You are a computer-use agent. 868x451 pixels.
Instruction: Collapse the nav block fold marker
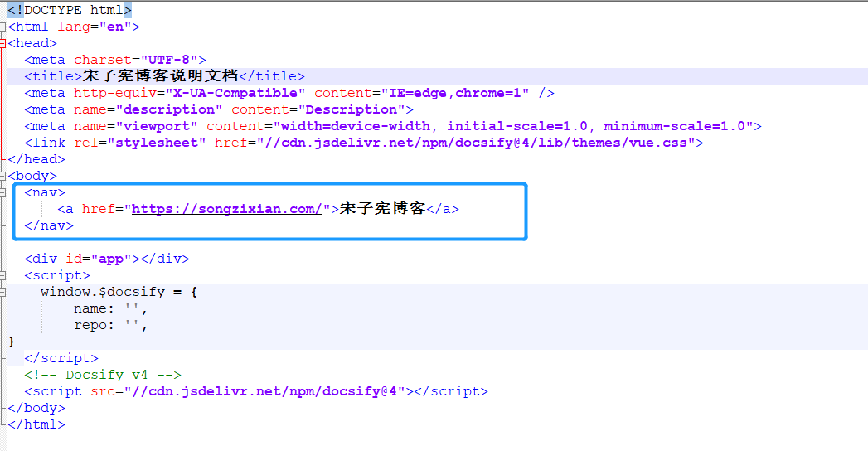2,192
